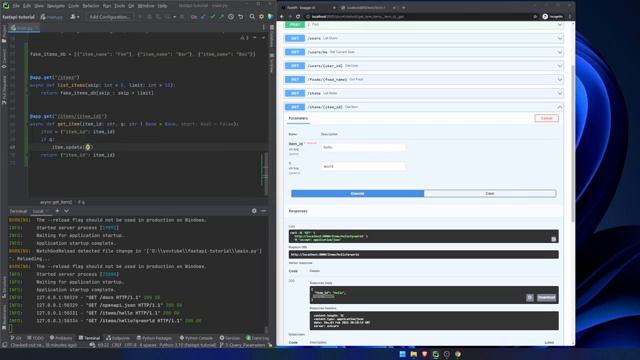640x360 pixels.
Task: Switch to the second localhost browser tab
Action: click(368, 7)
